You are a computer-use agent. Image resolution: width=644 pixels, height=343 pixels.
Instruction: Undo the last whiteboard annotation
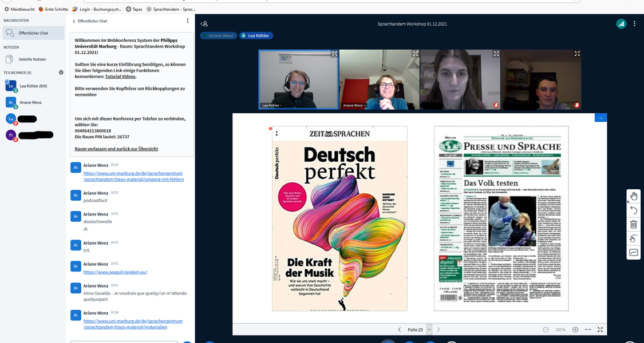633,210
